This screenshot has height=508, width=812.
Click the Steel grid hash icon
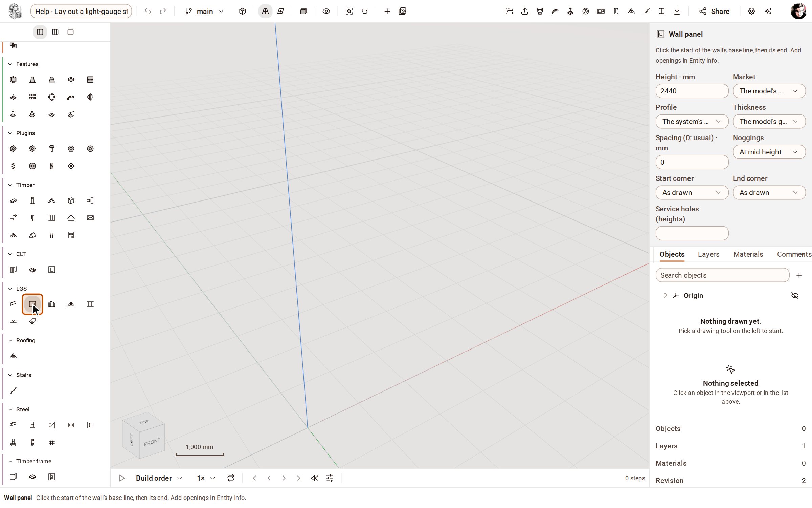(52, 442)
